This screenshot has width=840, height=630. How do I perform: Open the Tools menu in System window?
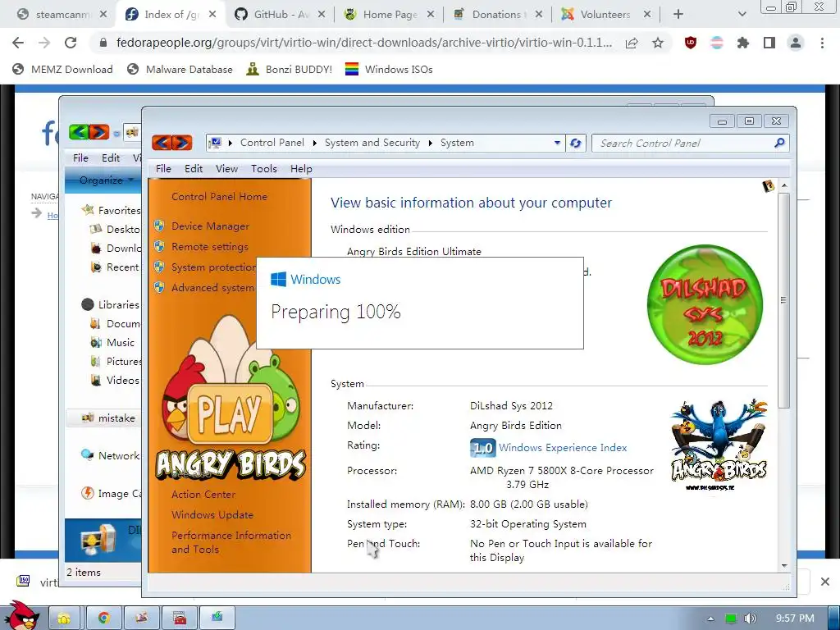264,169
